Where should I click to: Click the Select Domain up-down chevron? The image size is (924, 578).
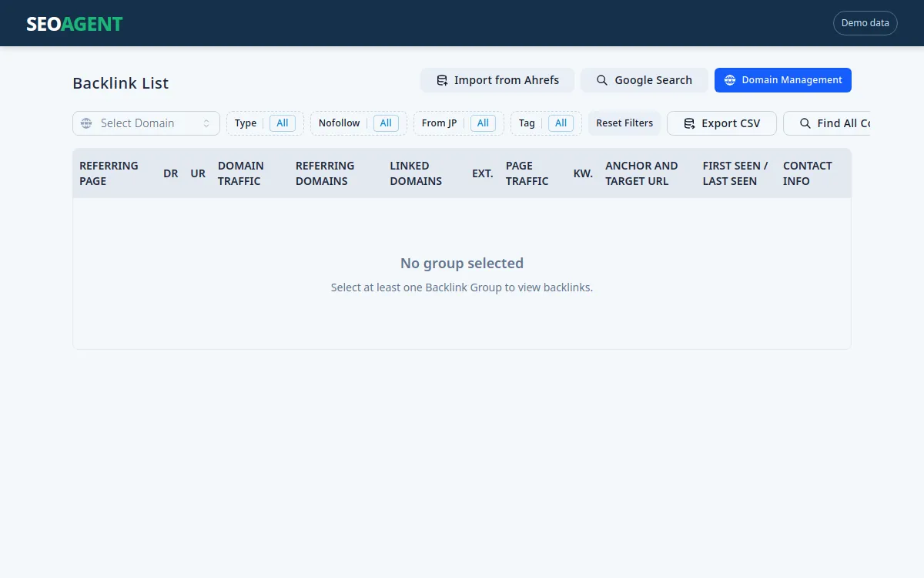pyautogui.click(x=206, y=123)
